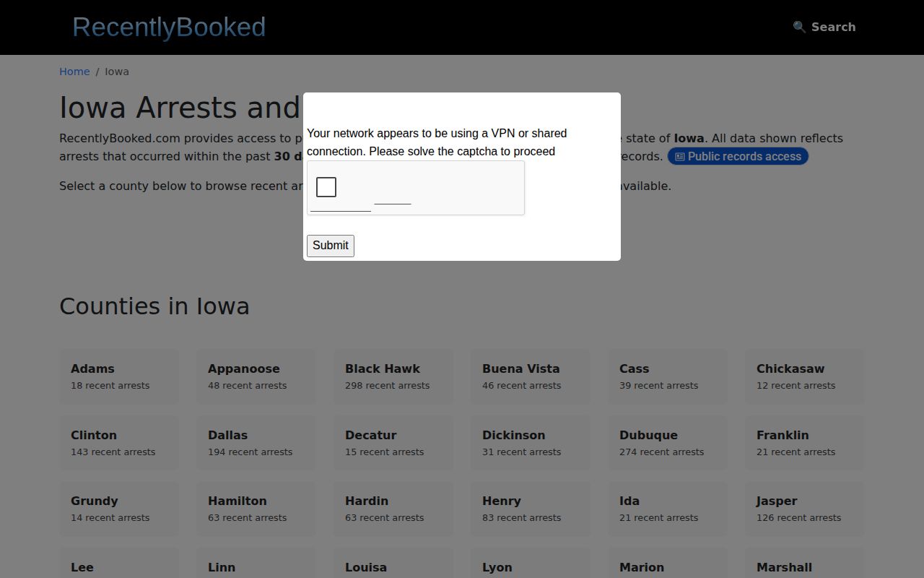Screen dimensions: 924x578
Task: Open Ida county arrests
Action: coord(668,509)
